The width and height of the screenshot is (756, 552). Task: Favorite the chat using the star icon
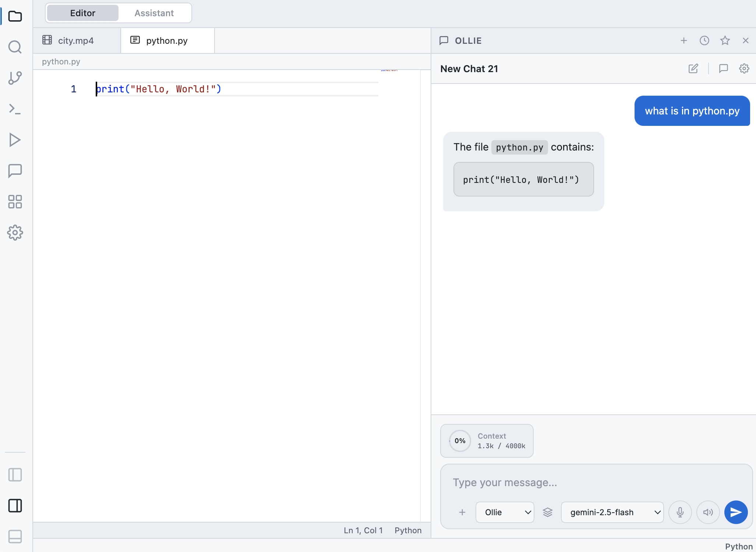pos(725,40)
